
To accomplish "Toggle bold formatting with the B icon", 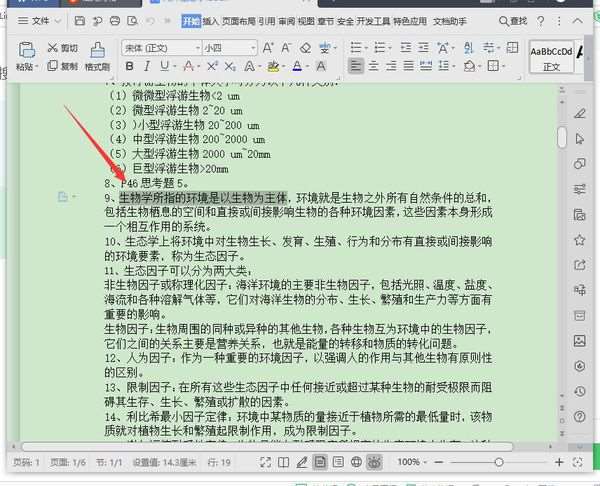I will click(130, 66).
